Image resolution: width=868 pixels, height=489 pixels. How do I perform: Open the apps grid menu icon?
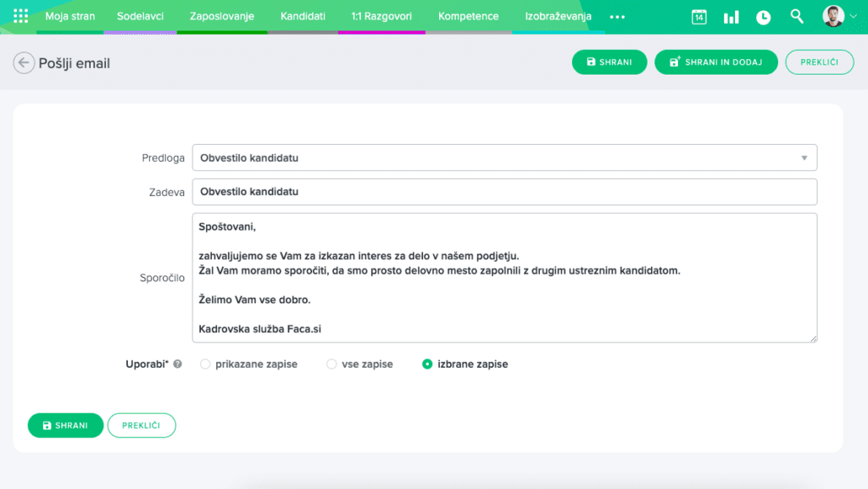coord(20,16)
